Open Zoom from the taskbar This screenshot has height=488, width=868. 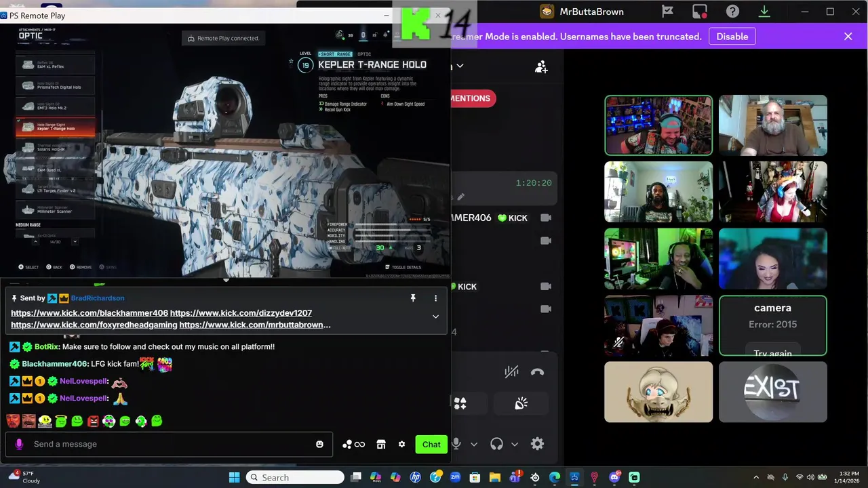coord(455,477)
